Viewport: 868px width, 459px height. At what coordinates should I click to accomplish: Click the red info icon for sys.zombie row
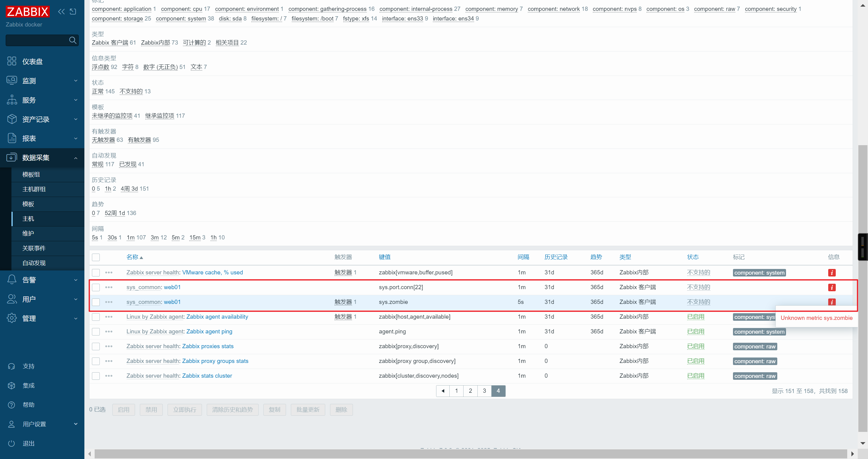(x=832, y=302)
